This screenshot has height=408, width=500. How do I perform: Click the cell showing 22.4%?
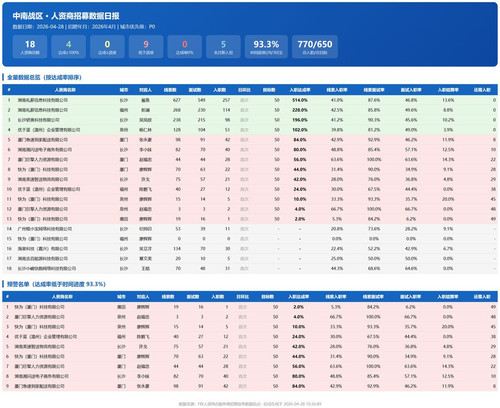pos(337,249)
